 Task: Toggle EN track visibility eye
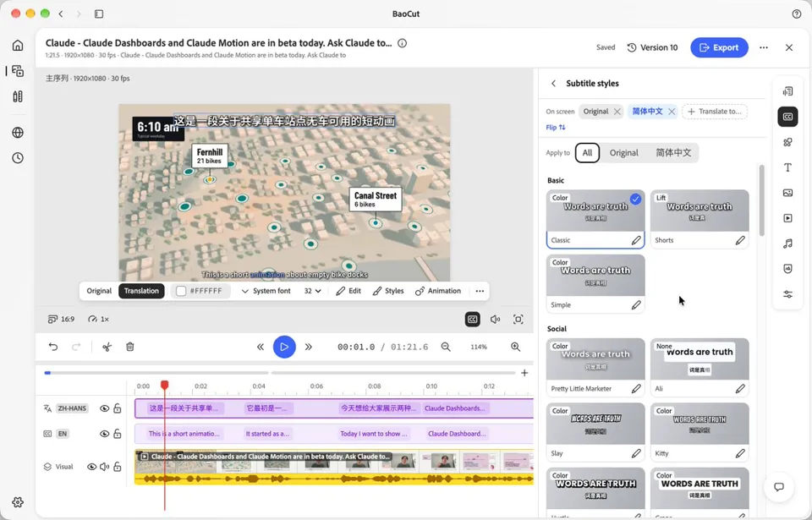point(104,434)
